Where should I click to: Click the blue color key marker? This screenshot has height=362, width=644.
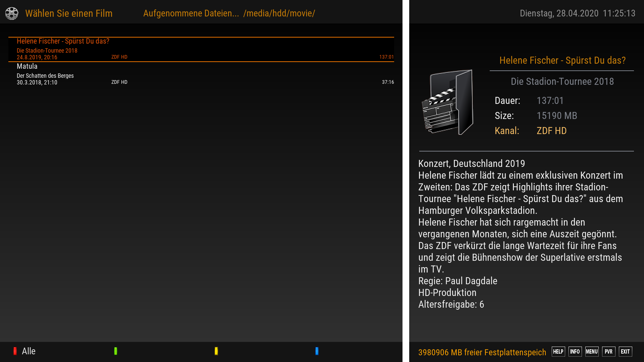pos(317,351)
